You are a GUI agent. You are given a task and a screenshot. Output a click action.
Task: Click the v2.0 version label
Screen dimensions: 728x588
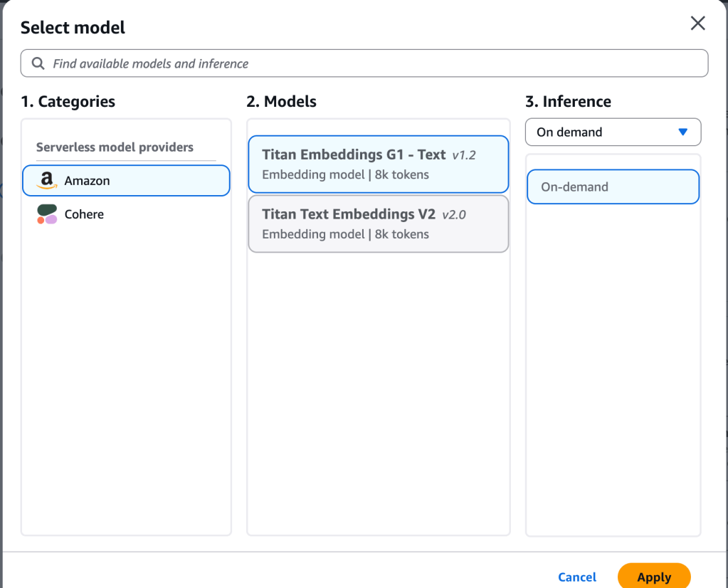pos(454,215)
